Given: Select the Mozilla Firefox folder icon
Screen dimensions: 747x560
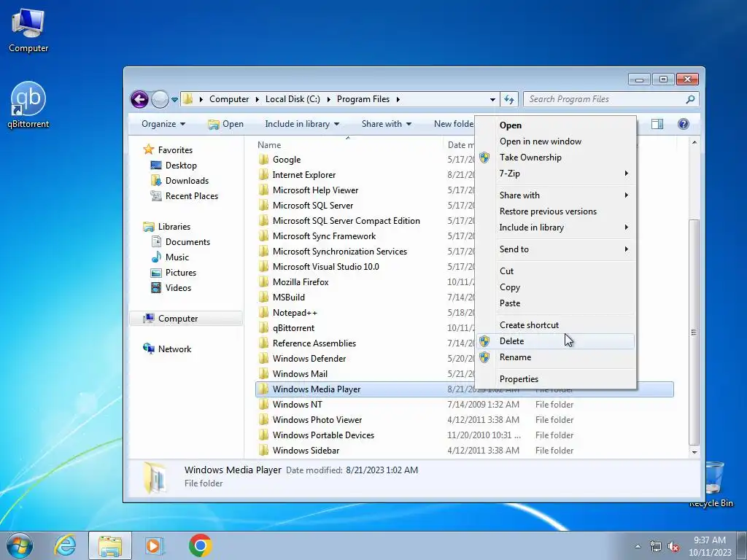Looking at the screenshot, I should pos(263,282).
